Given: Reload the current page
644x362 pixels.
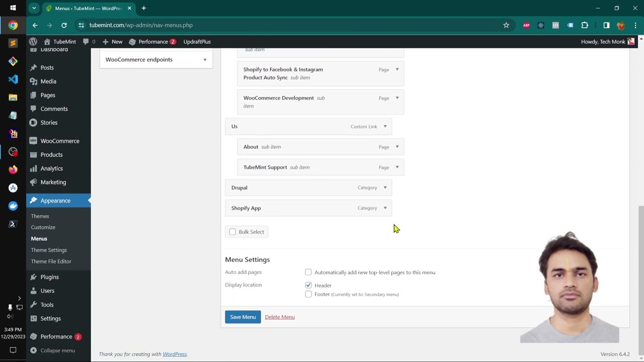Looking at the screenshot, I should 64,25.
